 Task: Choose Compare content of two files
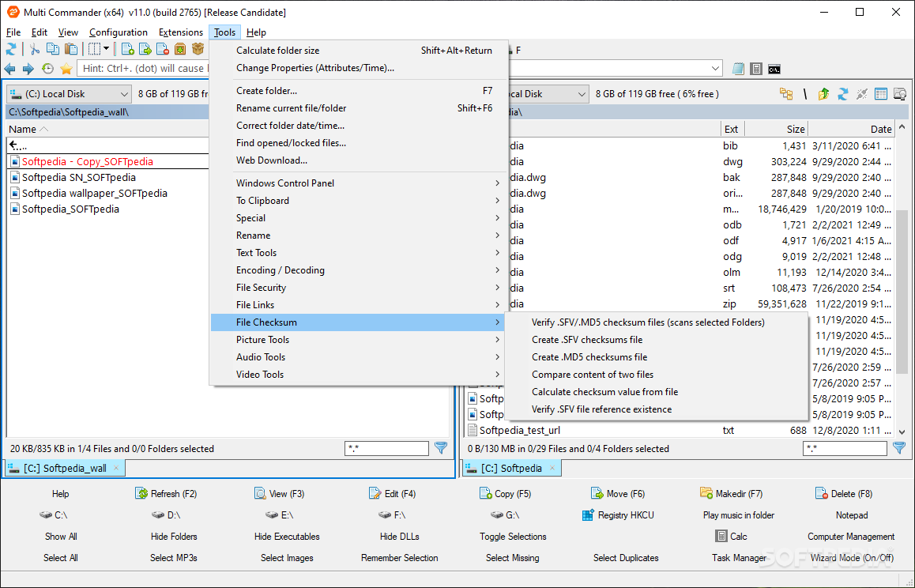657,375
